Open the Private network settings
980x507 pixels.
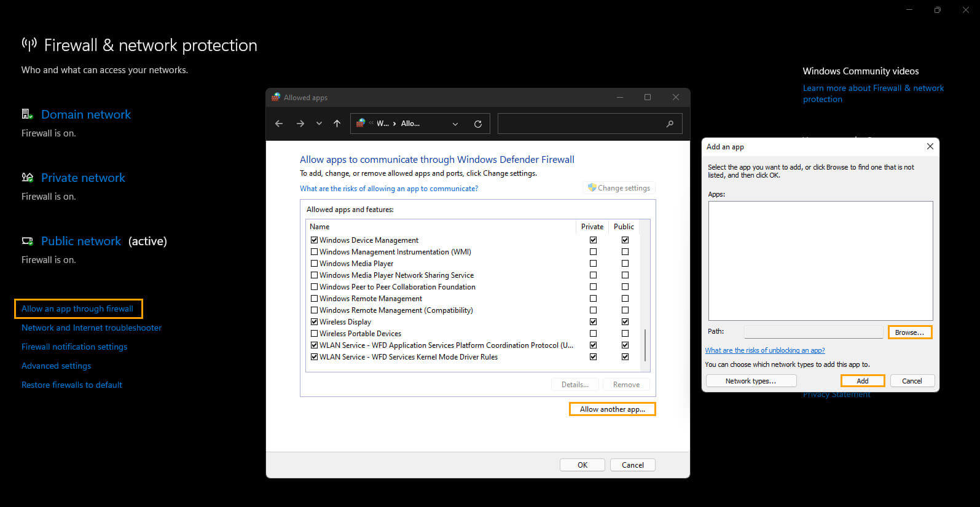pyautogui.click(x=83, y=178)
